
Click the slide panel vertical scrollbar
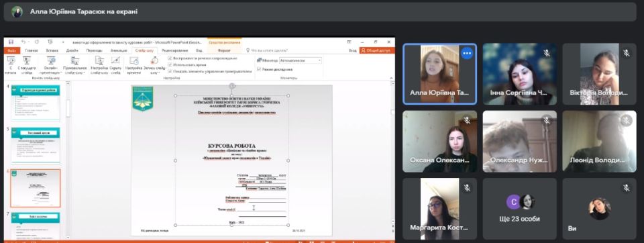68,107
